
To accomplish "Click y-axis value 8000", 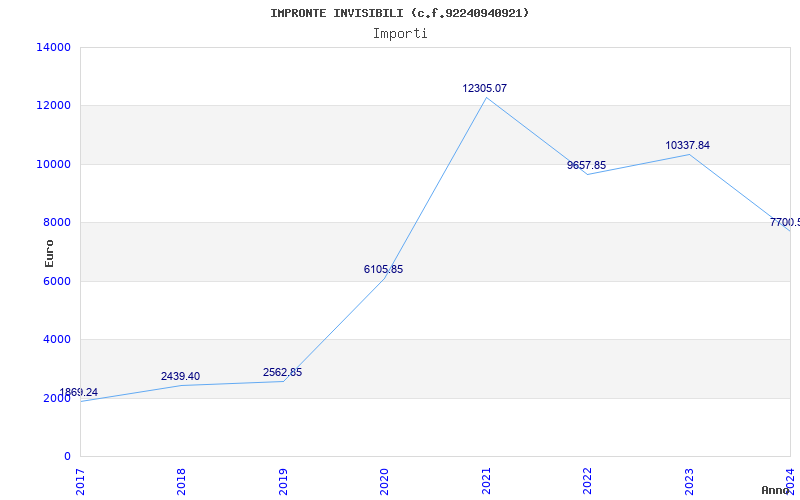I will 56,222.
